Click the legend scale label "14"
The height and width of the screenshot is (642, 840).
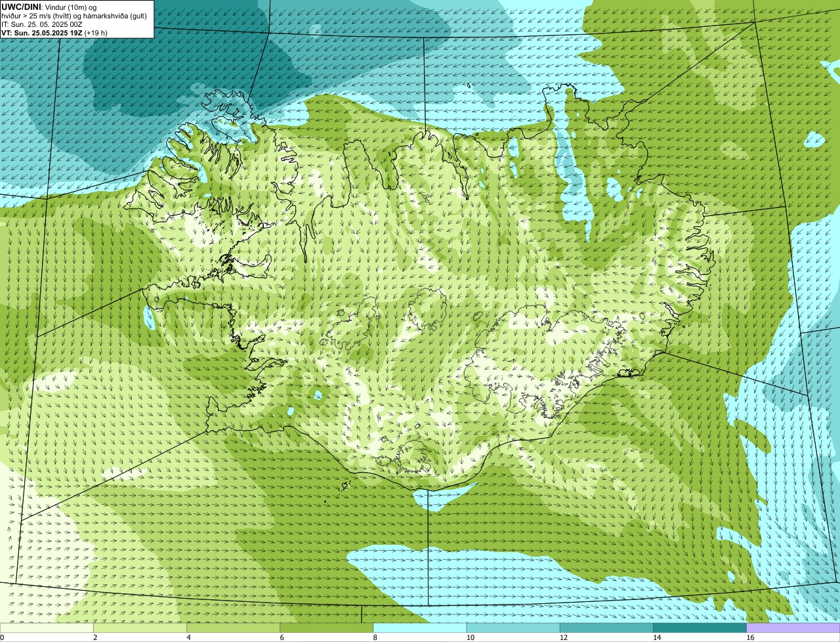[656, 637]
